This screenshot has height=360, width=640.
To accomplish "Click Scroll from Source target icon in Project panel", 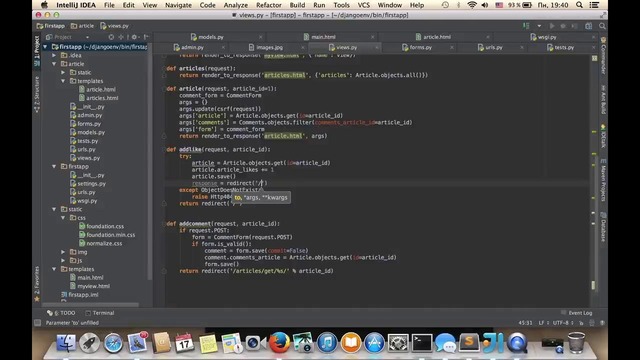I will 111,37.
